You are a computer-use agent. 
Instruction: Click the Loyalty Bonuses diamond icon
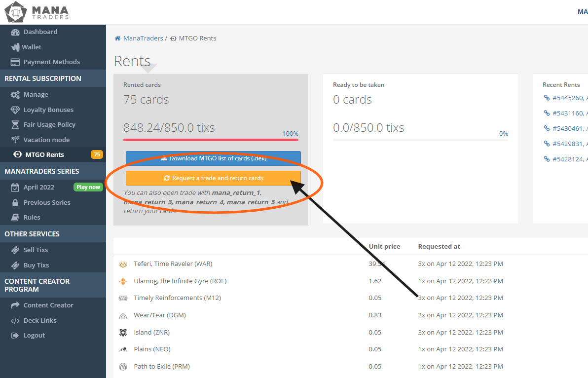[15, 110]
